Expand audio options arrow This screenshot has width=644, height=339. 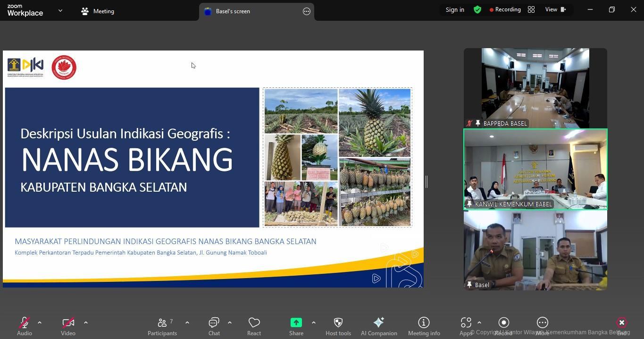click(40, 322)
